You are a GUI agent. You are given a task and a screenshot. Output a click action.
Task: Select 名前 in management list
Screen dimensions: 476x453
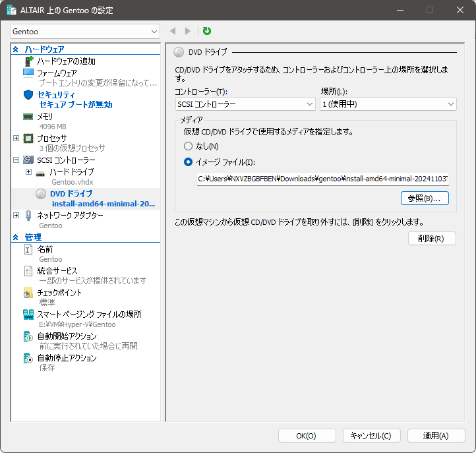point(45,249)
